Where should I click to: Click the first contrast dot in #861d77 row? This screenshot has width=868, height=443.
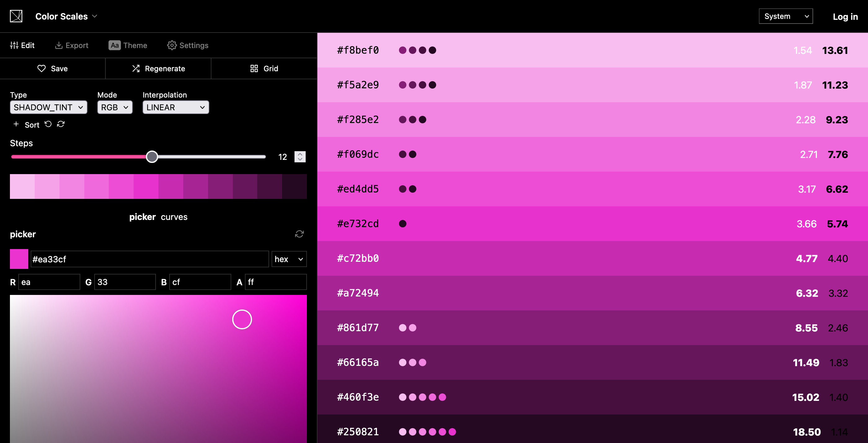pyautogui.click(x=402, y=327)
